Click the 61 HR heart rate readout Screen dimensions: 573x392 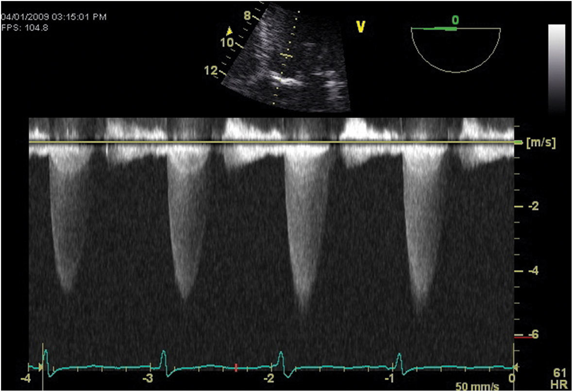(559, 378)
